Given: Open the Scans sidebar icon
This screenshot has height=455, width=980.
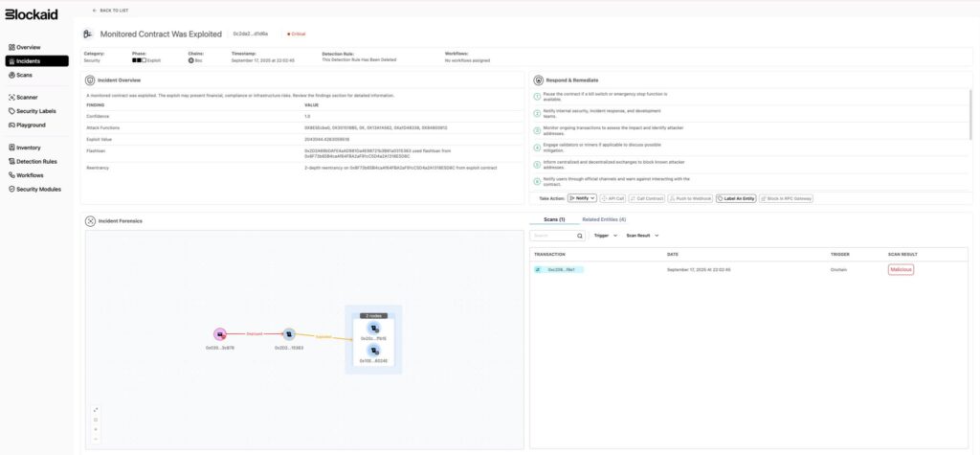Looking at the screenshot, I should click(11, 75).
